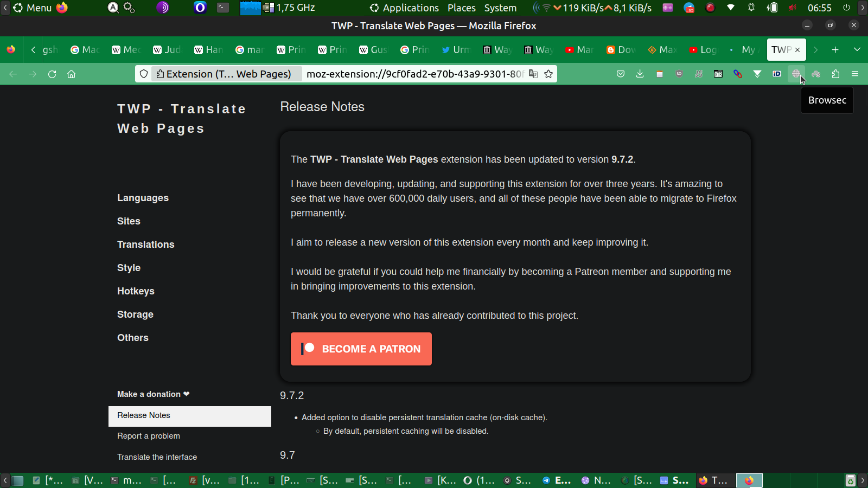The height and width of the screenshot is (488, 868).
Task: List all tabs with the chevron
Action: coord(857,50)
